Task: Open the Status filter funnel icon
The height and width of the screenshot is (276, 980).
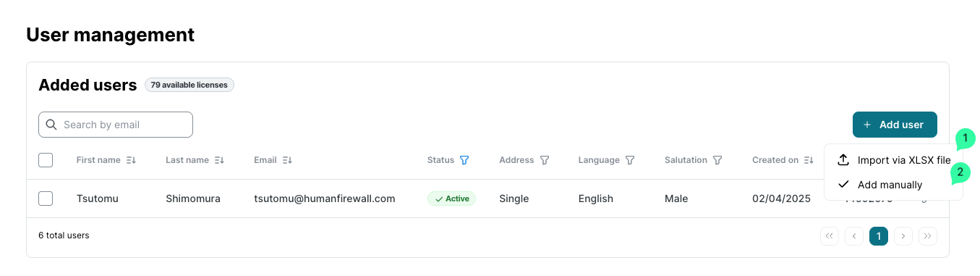Action: 464,160
